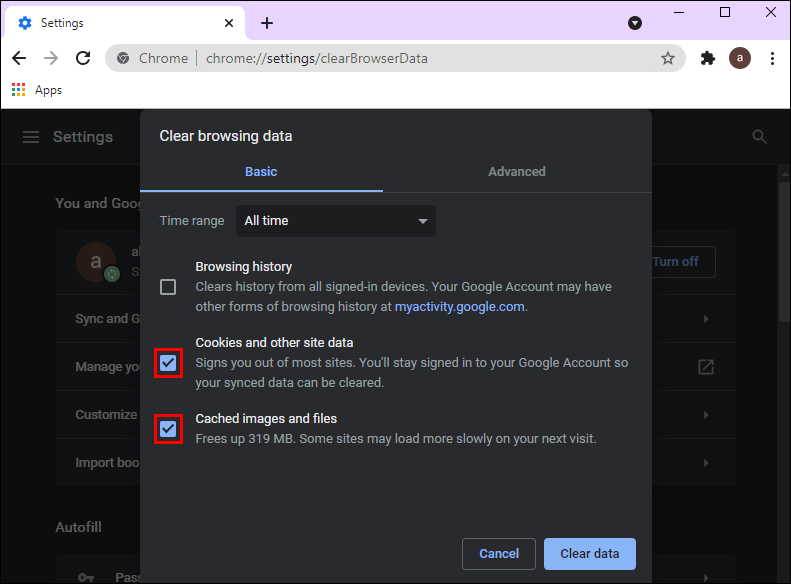The width and height of the screenshot is (791, 584).
Task: Bookmark this page with the star icon
Action: pyautogui.click(x=668, y=59)
